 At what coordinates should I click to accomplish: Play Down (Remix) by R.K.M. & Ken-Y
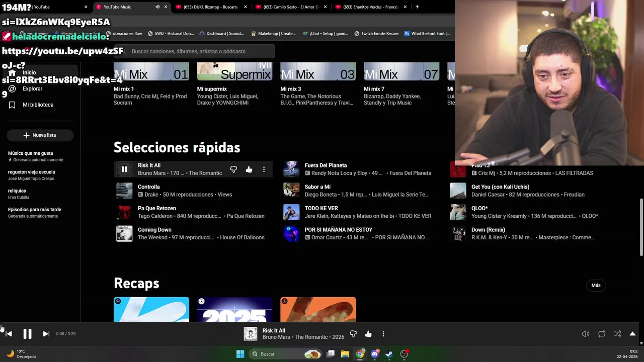click(458, 233)
